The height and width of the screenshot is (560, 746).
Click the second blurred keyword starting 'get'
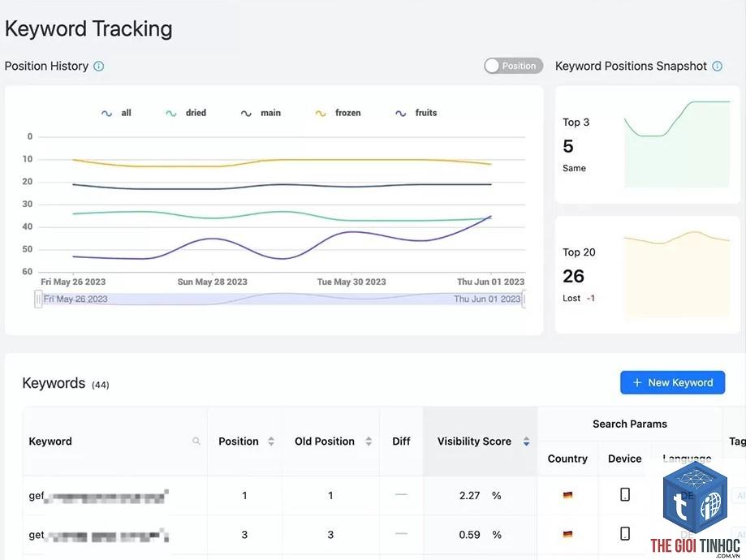pyautogui.click(x=98, y=535)
